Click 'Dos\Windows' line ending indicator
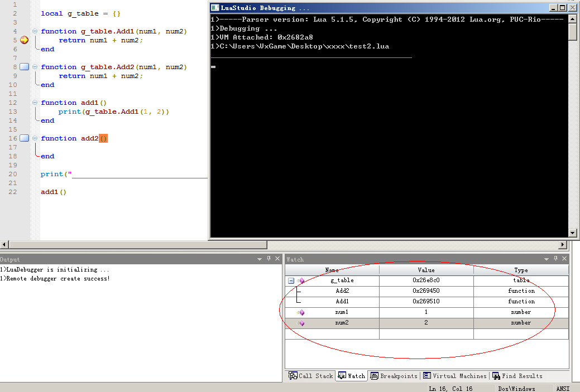The image size is (580, 392). tap(516, 389)
